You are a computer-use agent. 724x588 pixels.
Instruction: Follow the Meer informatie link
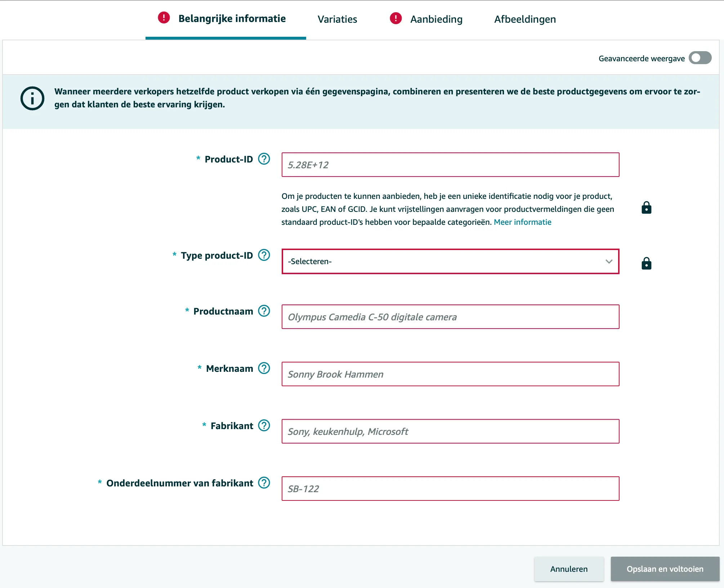tap(522, 222)
